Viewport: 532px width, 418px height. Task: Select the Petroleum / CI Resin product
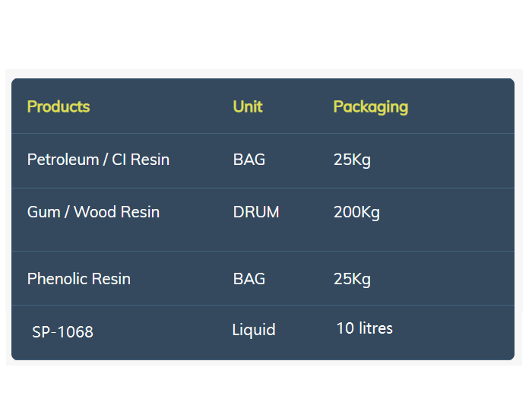98,160
